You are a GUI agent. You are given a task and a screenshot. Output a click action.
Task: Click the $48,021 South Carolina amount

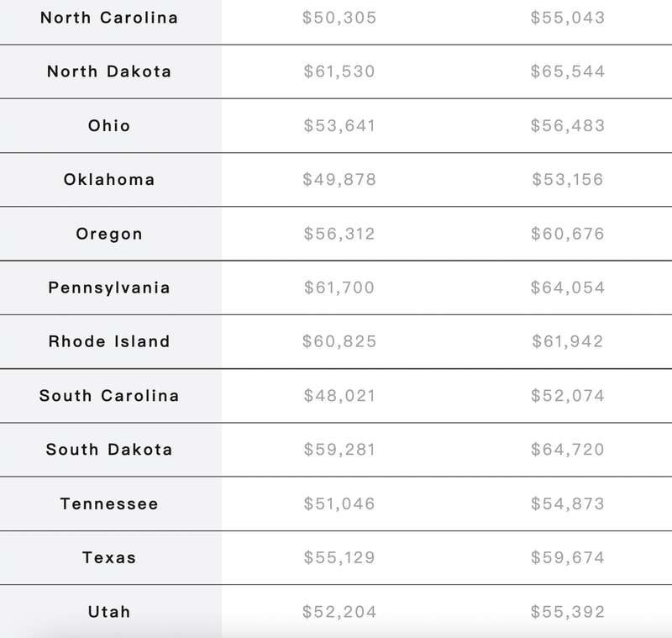pyautogui.click(x=339, y=395)
